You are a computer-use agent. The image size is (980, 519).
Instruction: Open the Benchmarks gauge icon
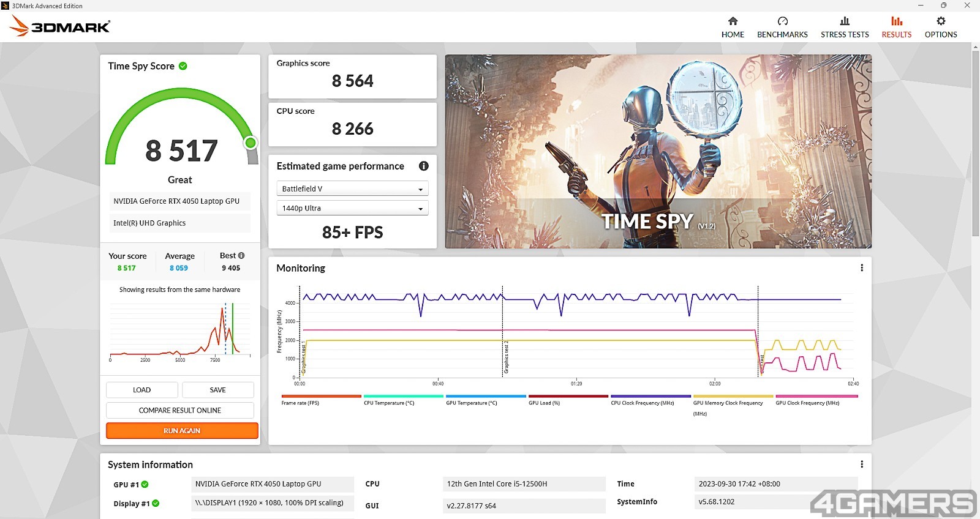(782, 21)
